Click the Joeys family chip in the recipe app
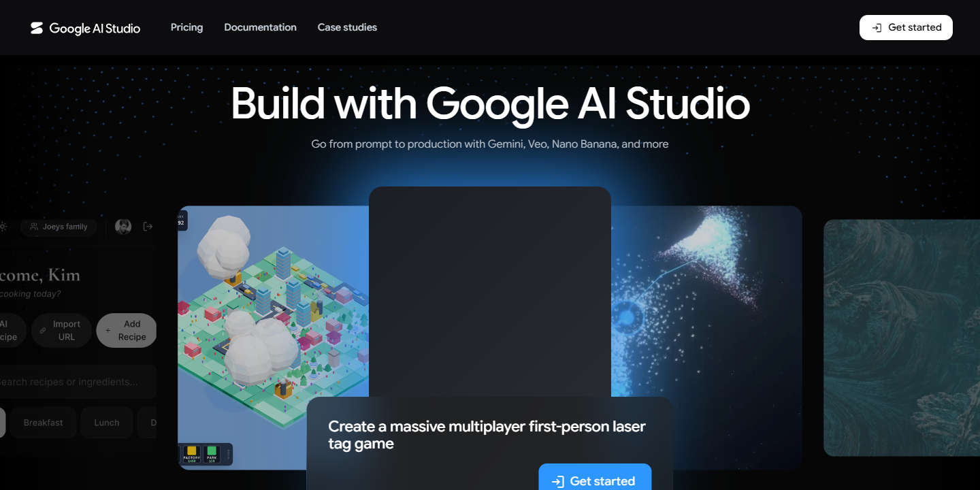980x490 pixels. tap(59, 227)
